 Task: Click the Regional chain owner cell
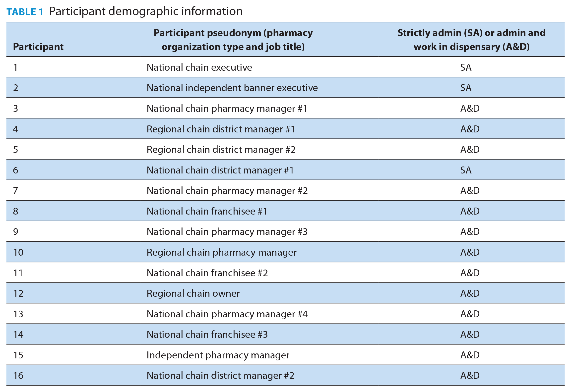193,293
